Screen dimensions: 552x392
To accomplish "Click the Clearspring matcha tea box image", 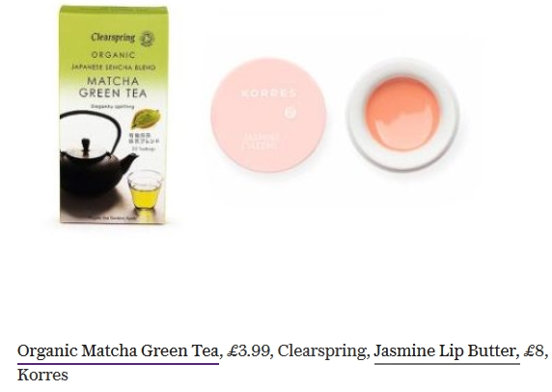I will tap(113, 115).
